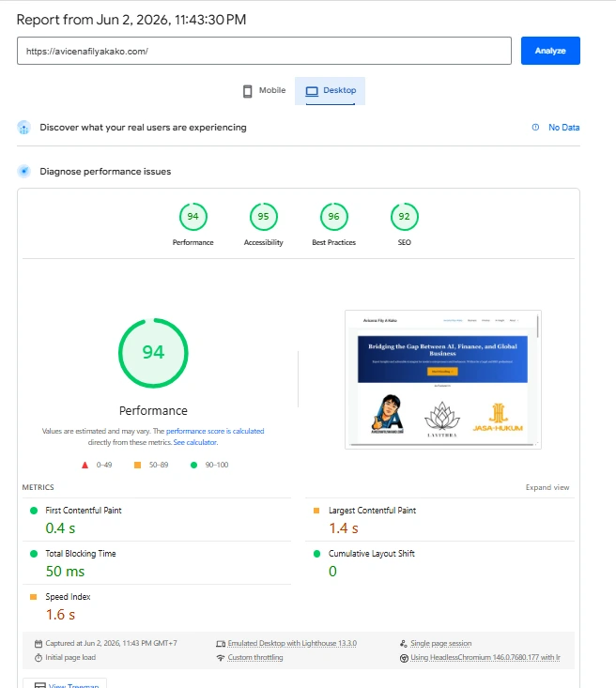Open the performance score is calculated link
Viewport: 616px width, 688px height.
[215, 431]
